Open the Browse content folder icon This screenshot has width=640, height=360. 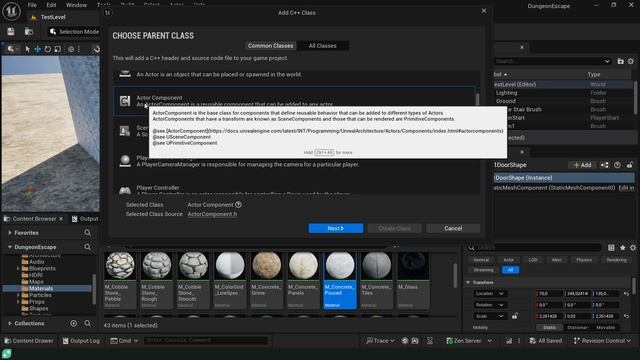[29, 31]
